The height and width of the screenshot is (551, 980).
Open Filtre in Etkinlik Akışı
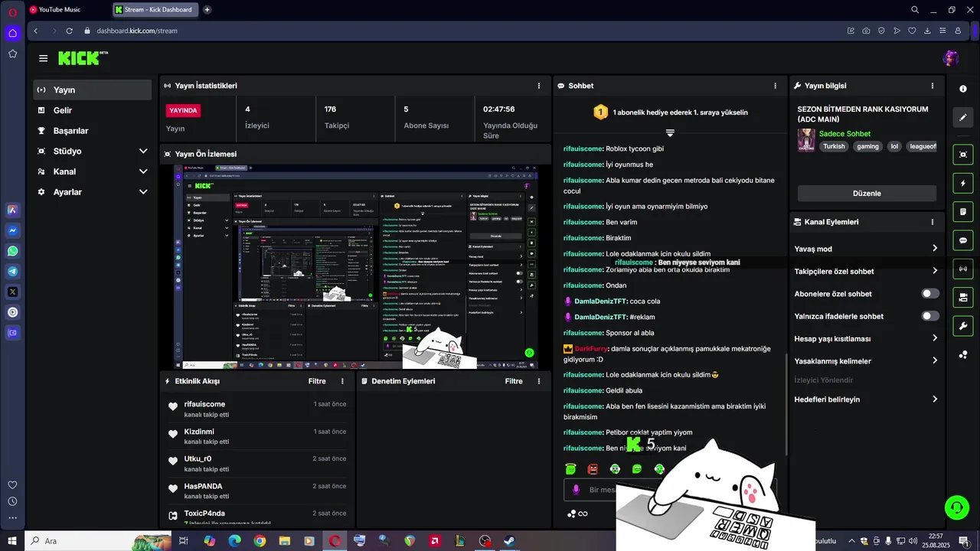317,381
